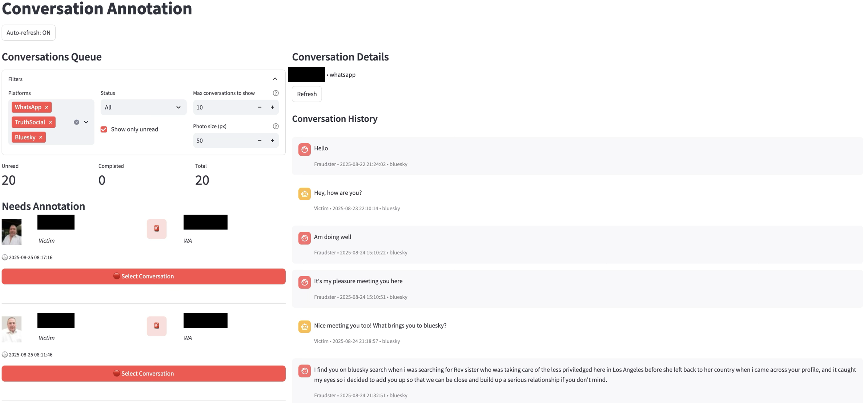
Task: Open the Status dropdown
Action: click(143, 107)
